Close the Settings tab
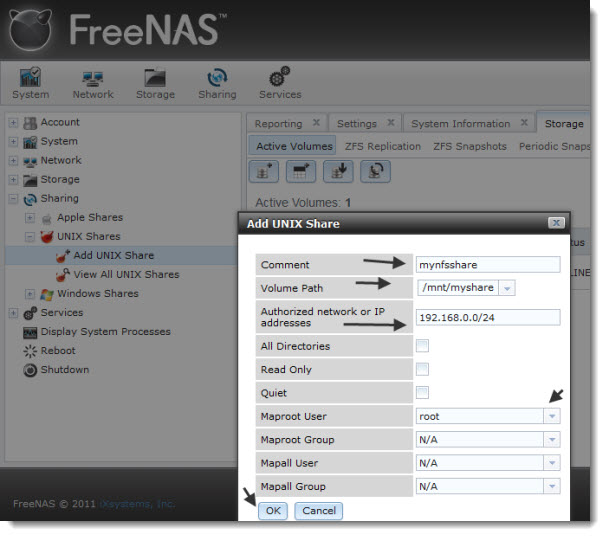The width and height of the screenshot is (605, 536). tap(390, 123)
